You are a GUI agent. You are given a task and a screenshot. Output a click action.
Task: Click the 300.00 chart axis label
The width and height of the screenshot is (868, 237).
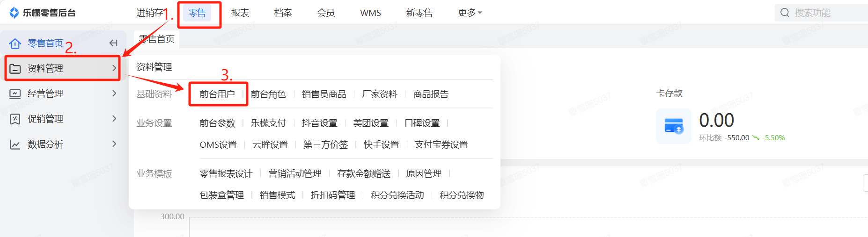172,216
